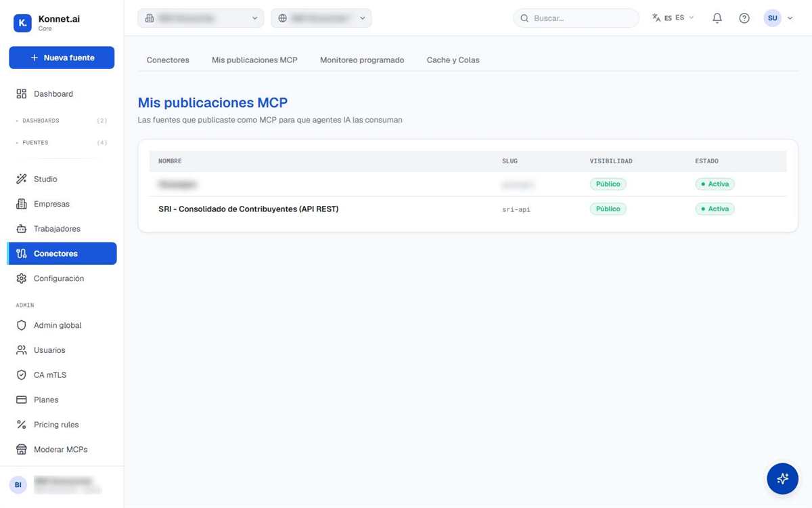Click the Configuración gear icon
The height and width of the screenshot is (508, 812).
click(21, 278)
